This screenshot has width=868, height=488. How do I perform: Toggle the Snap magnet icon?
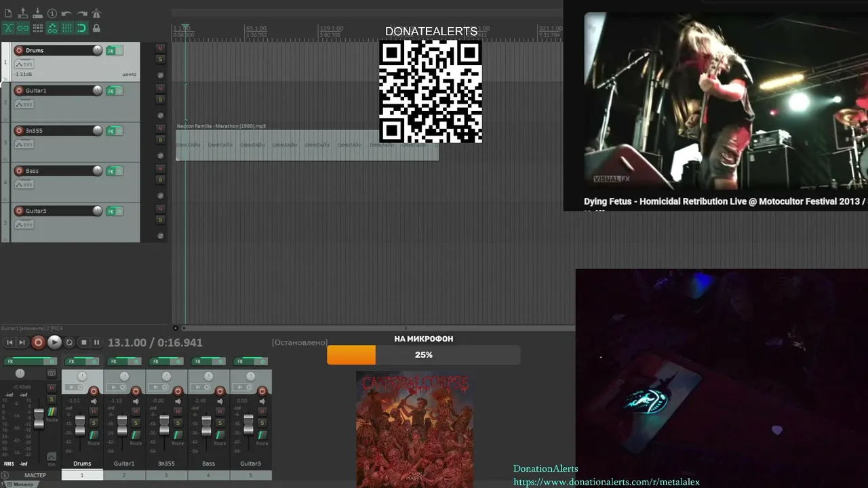81,28
